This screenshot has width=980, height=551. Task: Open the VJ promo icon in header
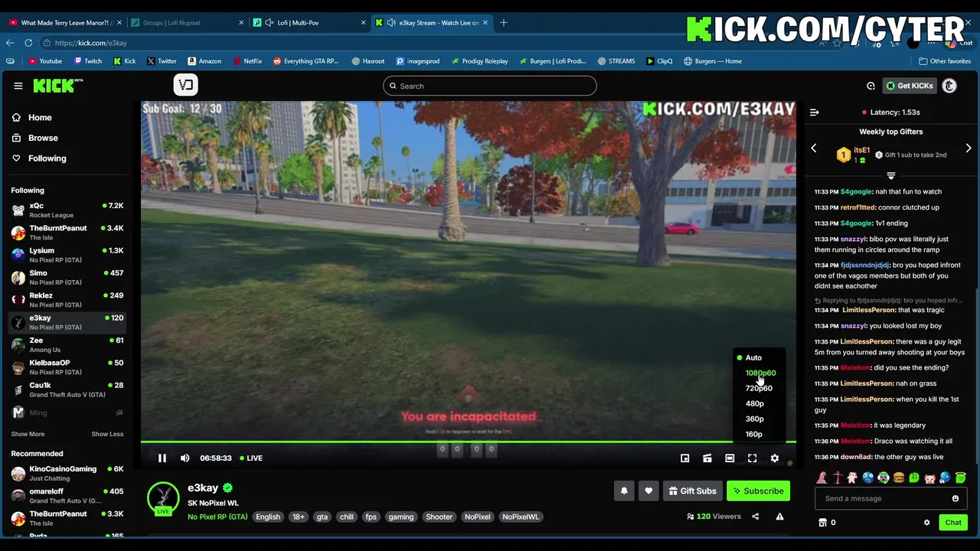click(185, 85)
